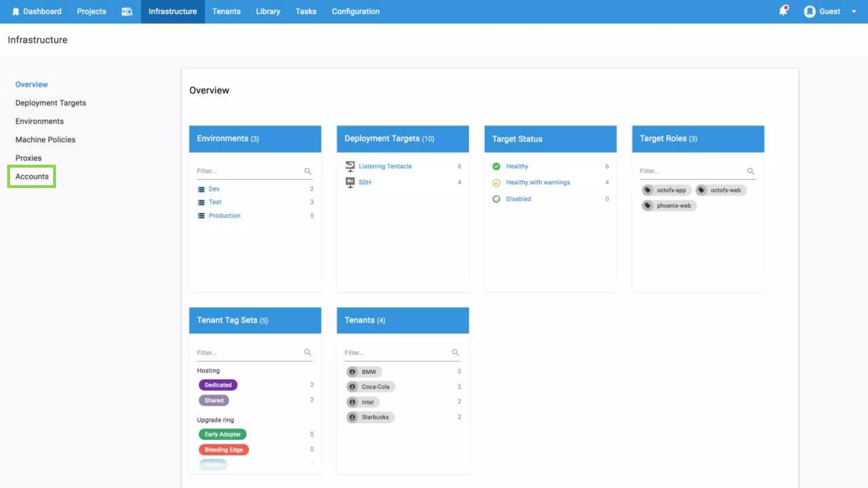868x488 pixels.
Task: Click the Disabled status circle icon
Action: pos(496,199)
